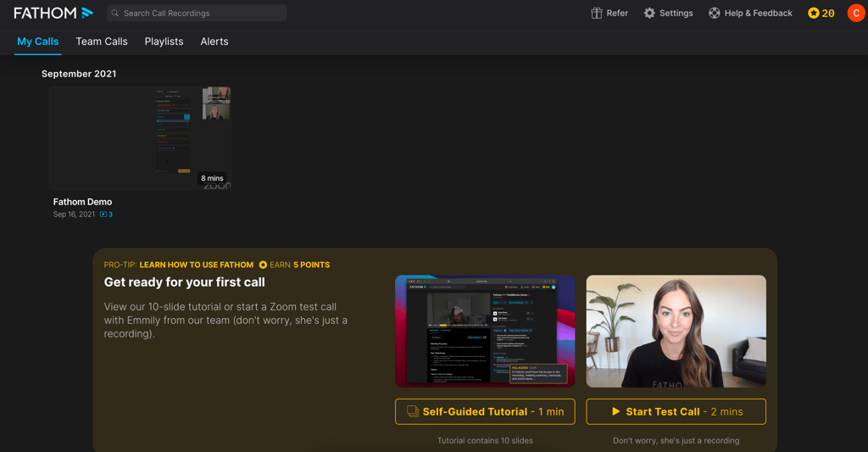Click the slides icon in tutorial button
This screenshot has width=868, height=452.
tap(413, 411)
